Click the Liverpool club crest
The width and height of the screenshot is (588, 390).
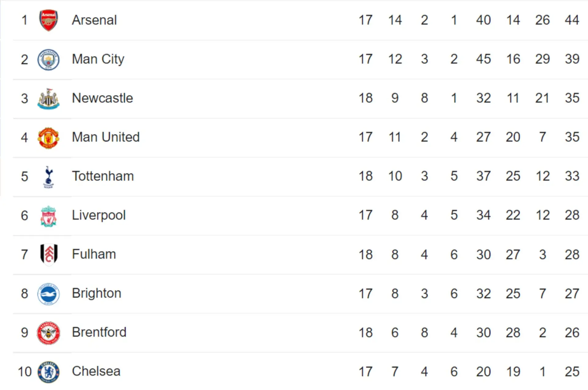click(48, 216)
